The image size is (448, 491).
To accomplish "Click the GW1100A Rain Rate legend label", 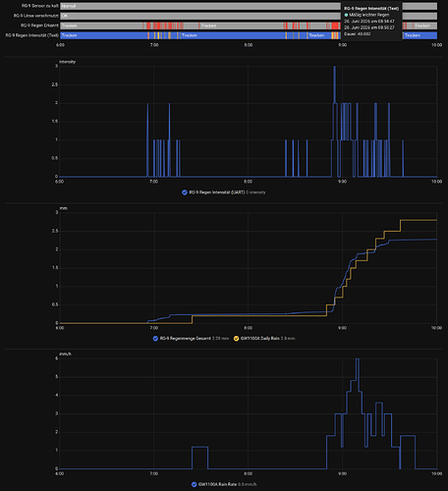I will pyautogui.click(x=217, y=484).
